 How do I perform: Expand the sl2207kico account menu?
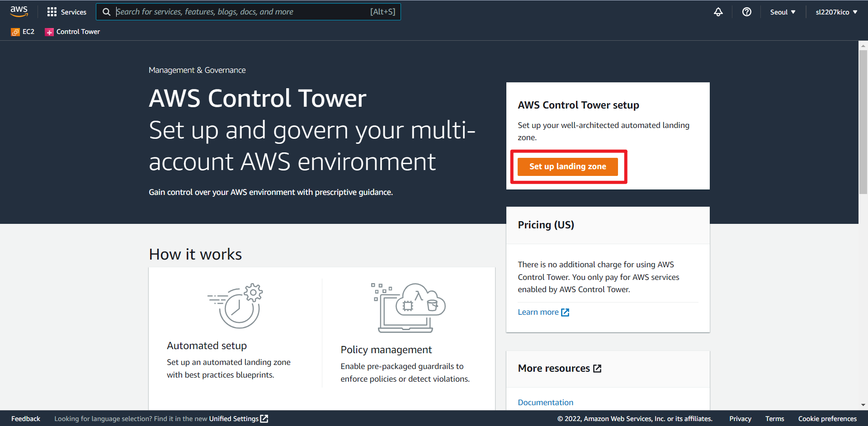(836, 12)
